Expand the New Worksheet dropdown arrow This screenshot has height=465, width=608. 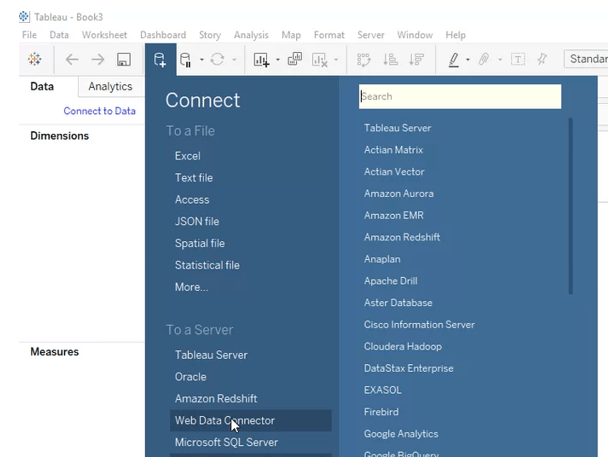tap(278, 60)
